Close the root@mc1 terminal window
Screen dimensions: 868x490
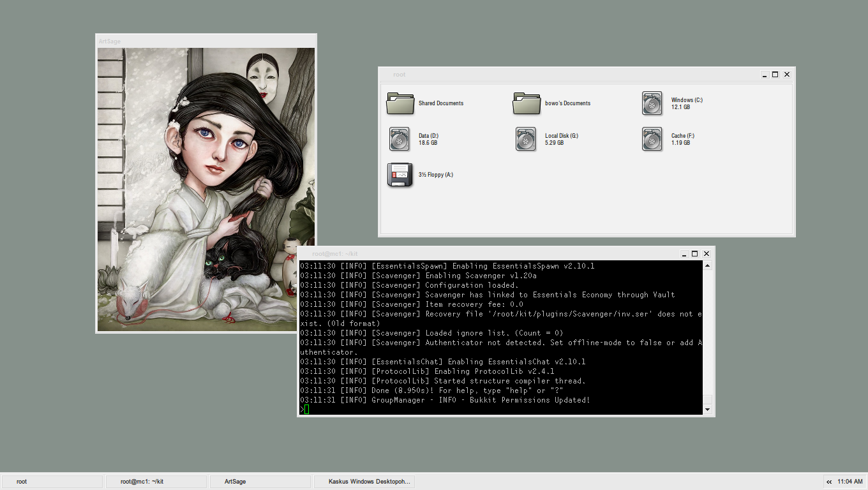click(707, 253)
